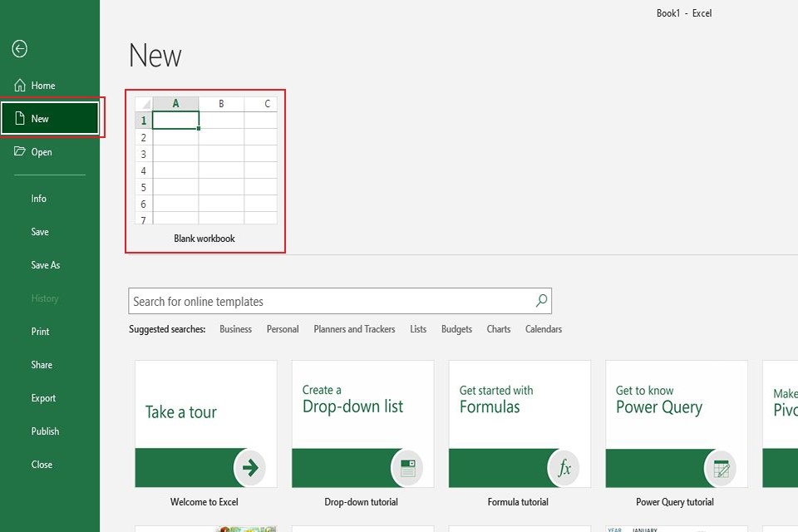
Task: Open the Create a Drop-down list template
Action: pyautogui.click(x=363, y=424)
